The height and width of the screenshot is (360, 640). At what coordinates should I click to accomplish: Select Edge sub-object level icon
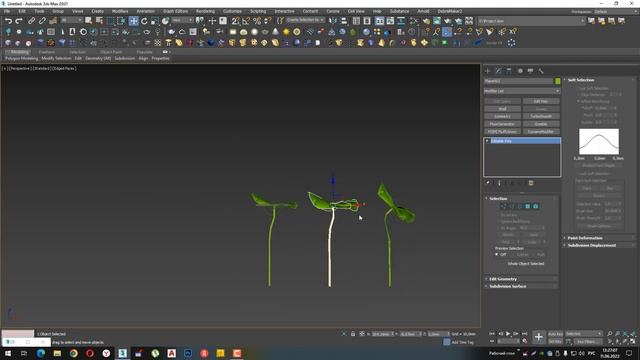point(511,207)
